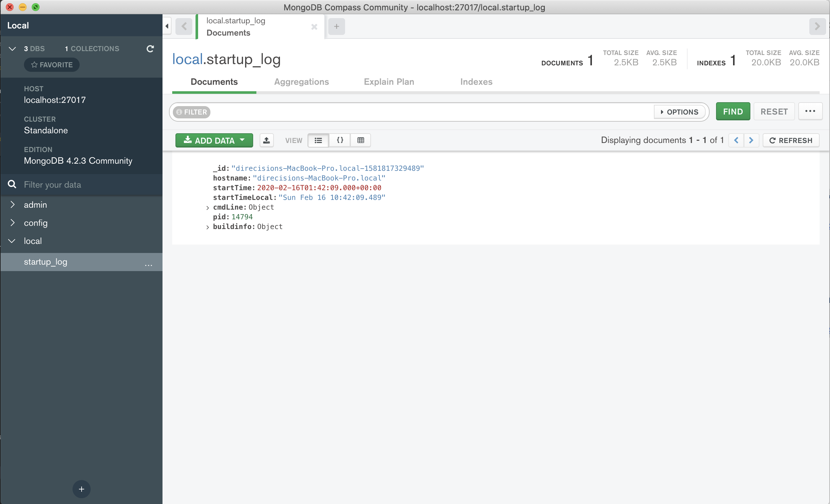Open the ADD DATA dropdown
The image size is (830, 504).
(214, 140)
